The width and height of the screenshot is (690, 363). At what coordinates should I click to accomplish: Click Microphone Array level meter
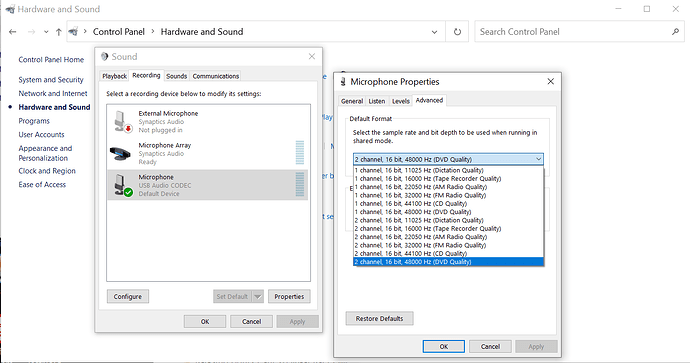[x=300, y=153]
